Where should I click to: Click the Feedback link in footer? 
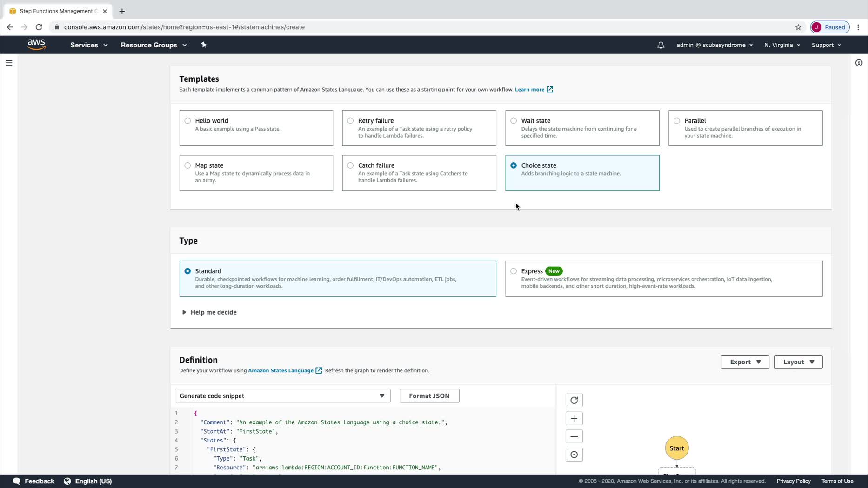pyautogui.click(x=40, y=481)
